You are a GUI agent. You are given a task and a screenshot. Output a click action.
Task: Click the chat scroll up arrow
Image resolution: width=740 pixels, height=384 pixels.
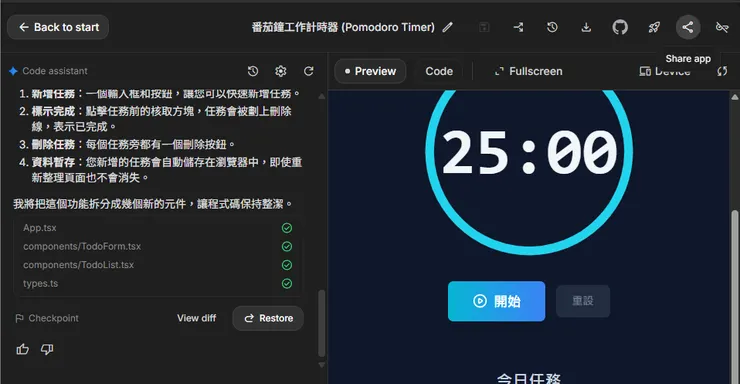(321, 96)
